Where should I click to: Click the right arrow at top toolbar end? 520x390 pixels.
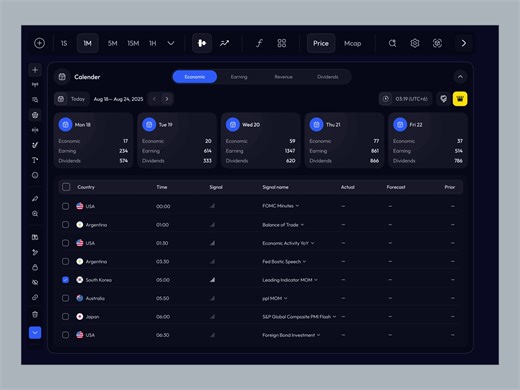[464, 43]
